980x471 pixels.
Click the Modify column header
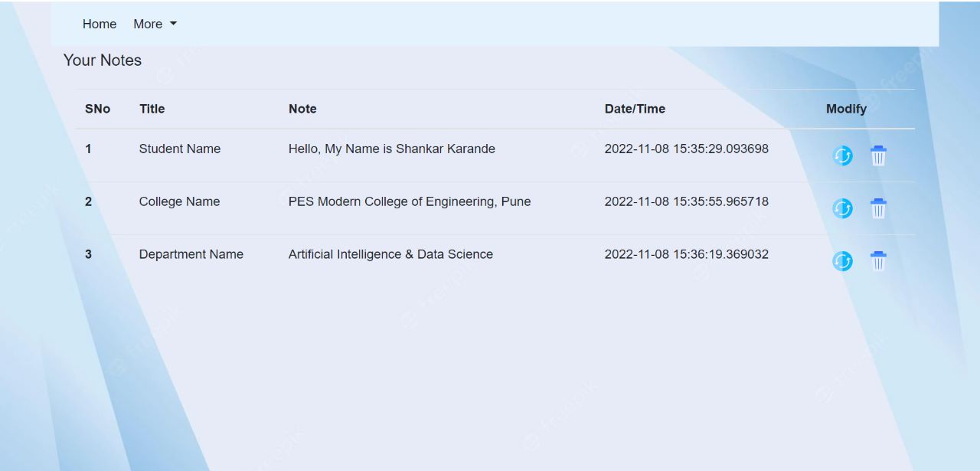point(846,109)
